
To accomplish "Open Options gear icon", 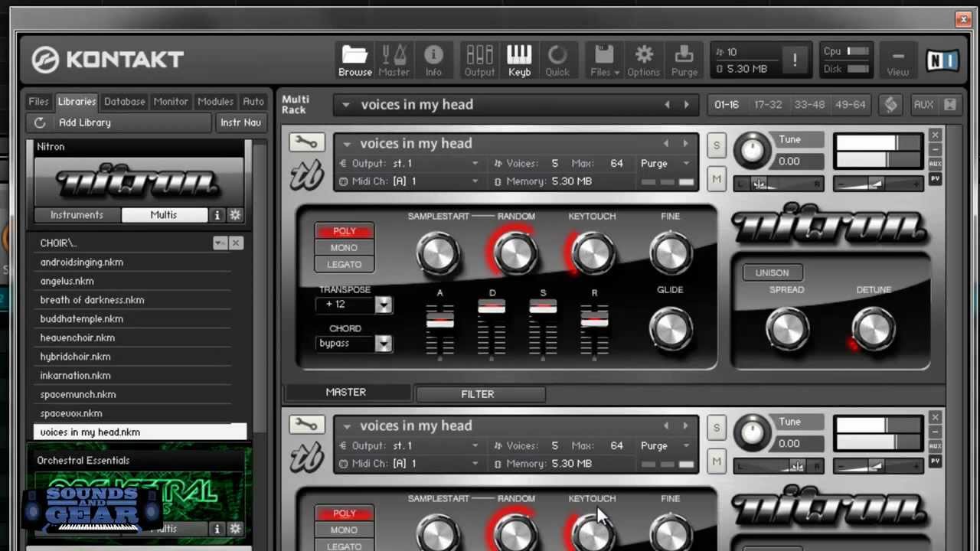I will click(644, 60).
